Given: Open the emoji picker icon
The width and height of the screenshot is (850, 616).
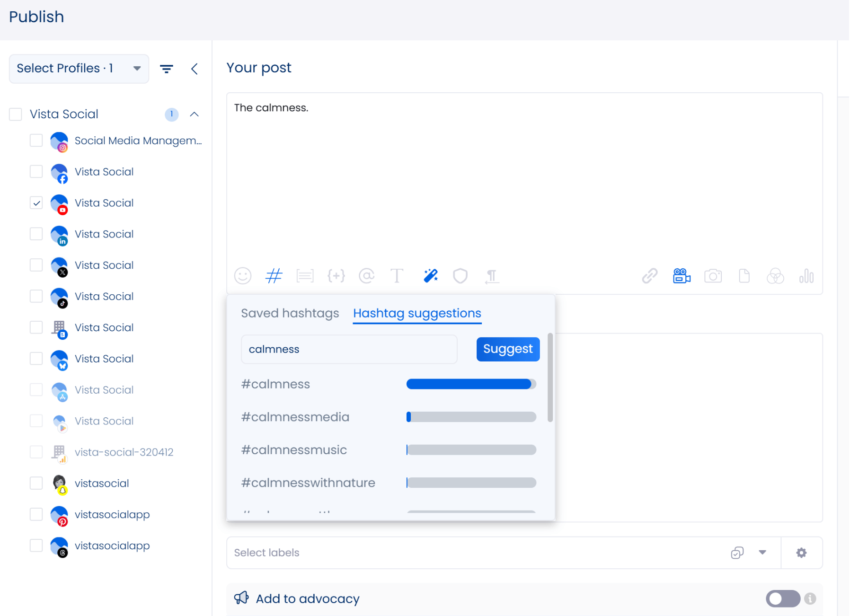Looking at the screenshot, I should click(243, 276).
